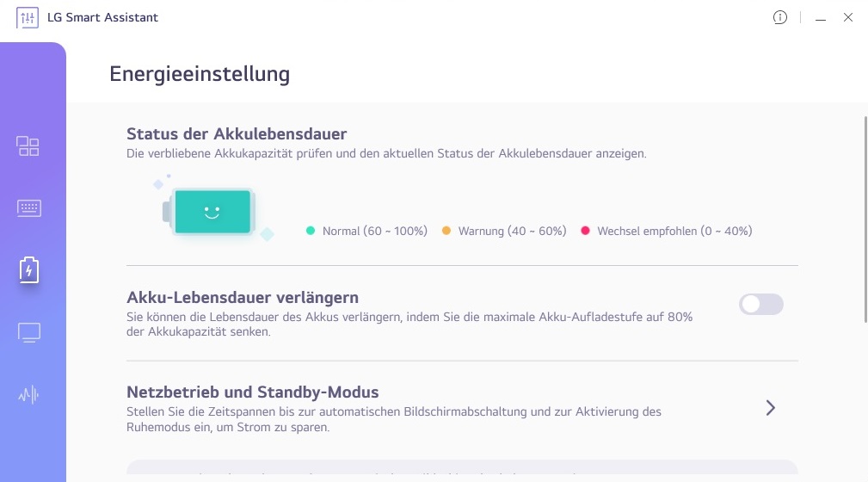
Task: Click the Energieeinstellung page title
Action: coord(200,74)
